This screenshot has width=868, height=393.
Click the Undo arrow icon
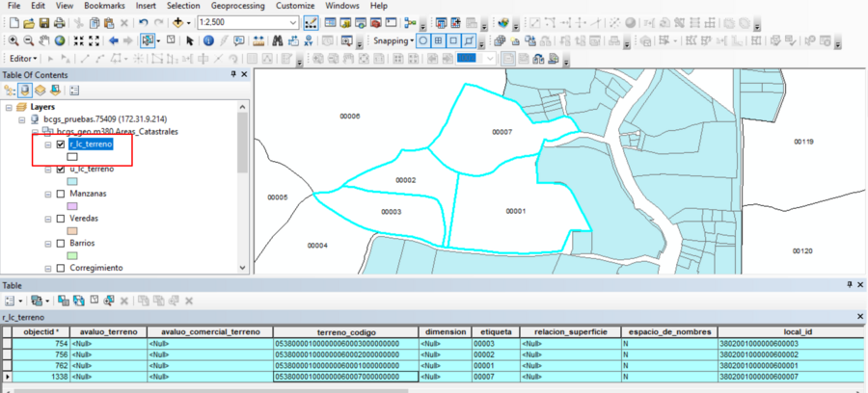coord(144,22)
